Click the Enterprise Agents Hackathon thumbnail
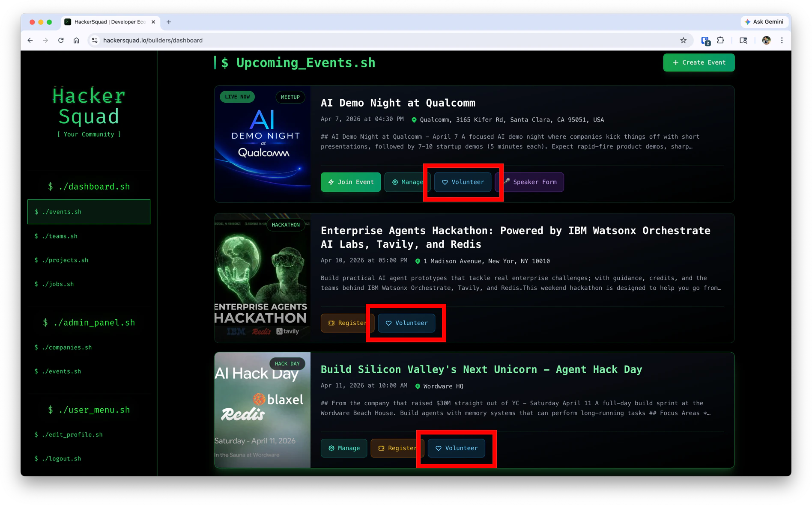This screenshot has height=505, width=812. click(263, 278)
